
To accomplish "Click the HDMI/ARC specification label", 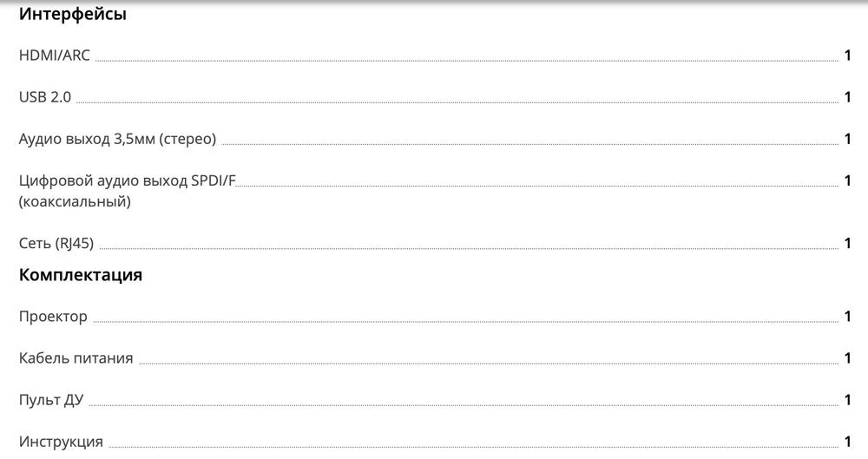I will point(55,56).
